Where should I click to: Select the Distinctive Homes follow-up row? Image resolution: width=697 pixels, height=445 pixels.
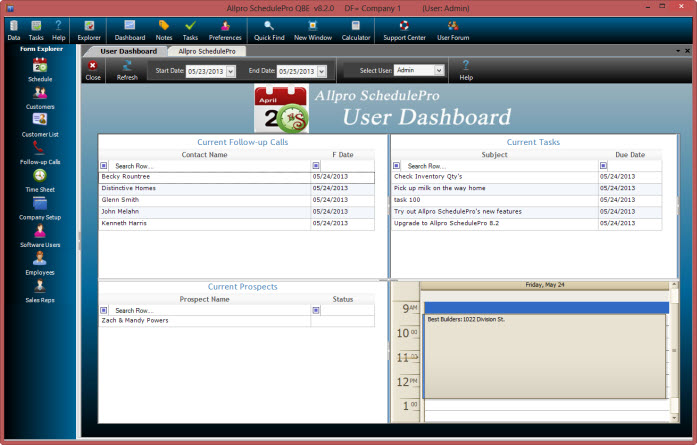click(x=236, y=188)
